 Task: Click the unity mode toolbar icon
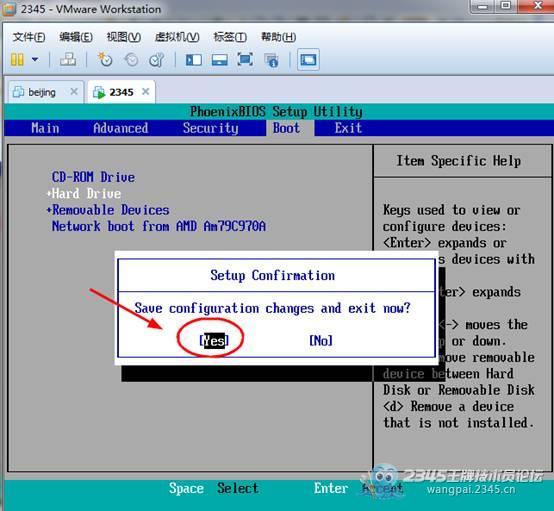tap(272, 60)
